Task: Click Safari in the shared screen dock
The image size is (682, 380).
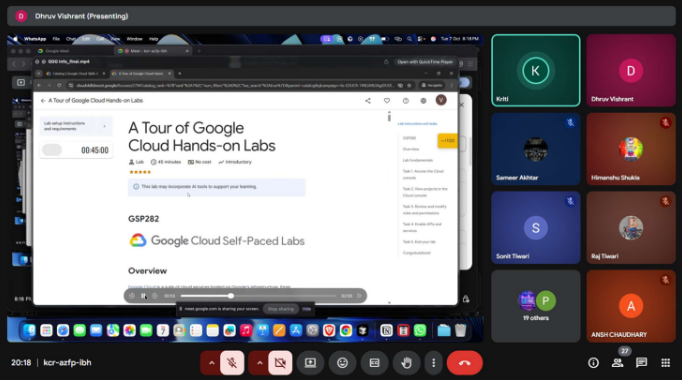Action: 63,331
